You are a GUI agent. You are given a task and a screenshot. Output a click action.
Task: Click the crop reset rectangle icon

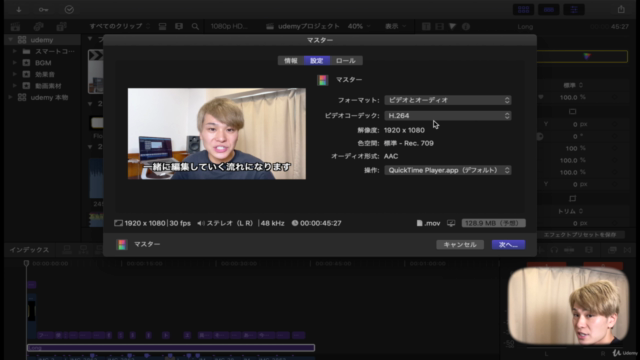pos(573,198)
